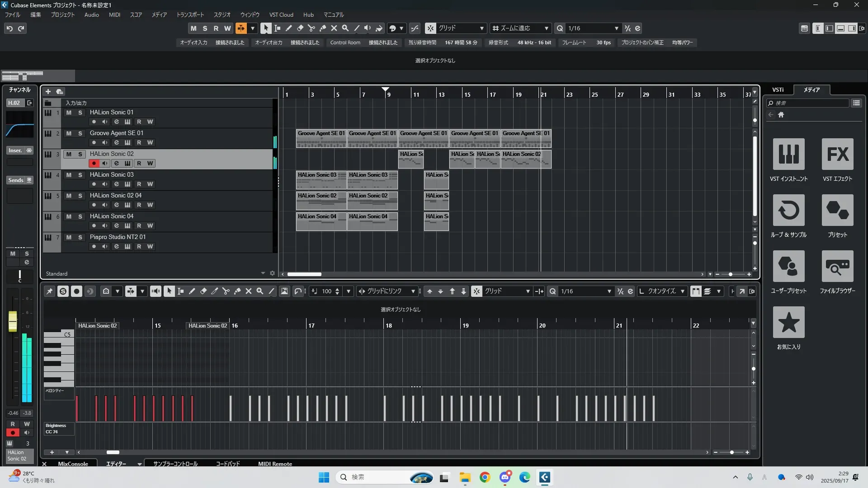Open the 1/16 quantize preset dropdown
This screenshot has width=868, height=488.
(616, 28)
